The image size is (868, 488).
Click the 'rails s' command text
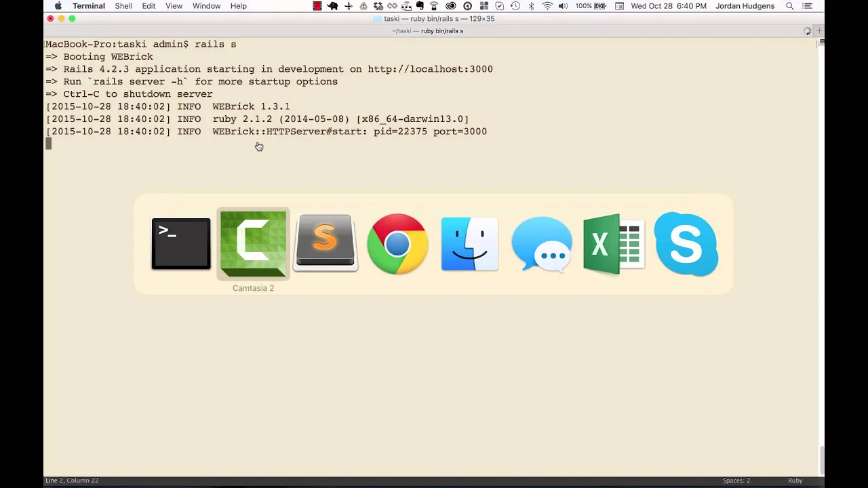[x=216, y=44]
